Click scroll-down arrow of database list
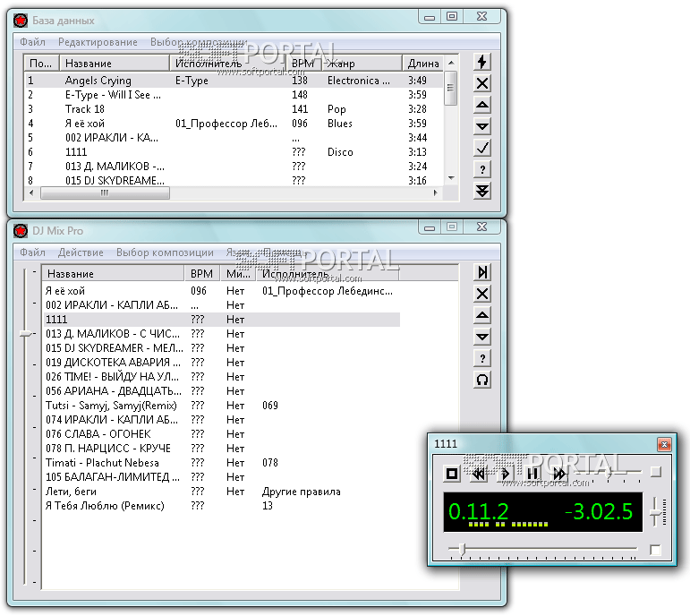This screenshot has height=616, width=690. click(451, 178)
